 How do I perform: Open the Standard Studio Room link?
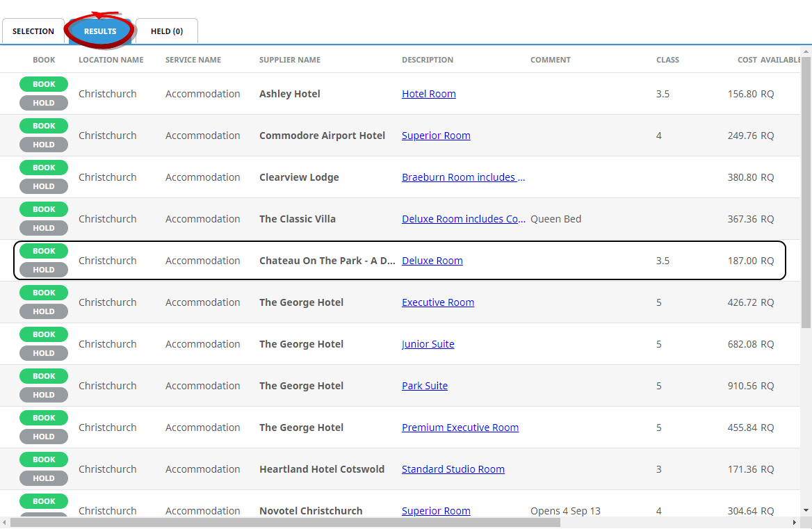click(x=453, y=469)
